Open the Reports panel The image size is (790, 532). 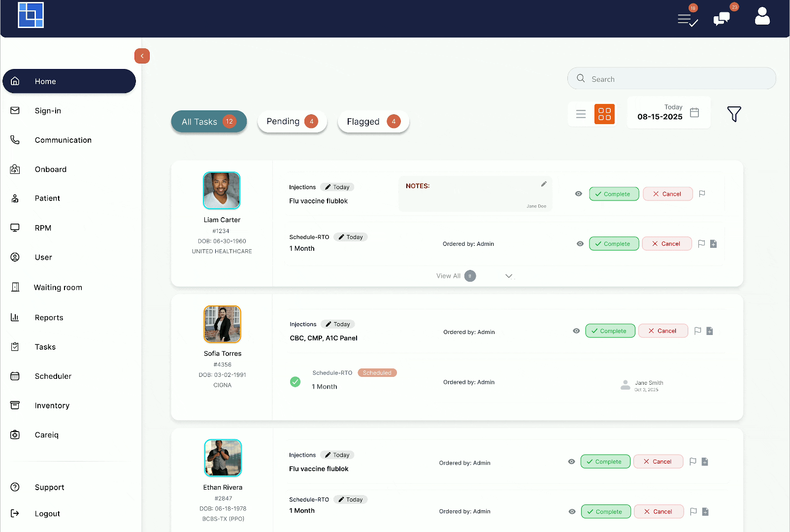(x=49, y=317)
